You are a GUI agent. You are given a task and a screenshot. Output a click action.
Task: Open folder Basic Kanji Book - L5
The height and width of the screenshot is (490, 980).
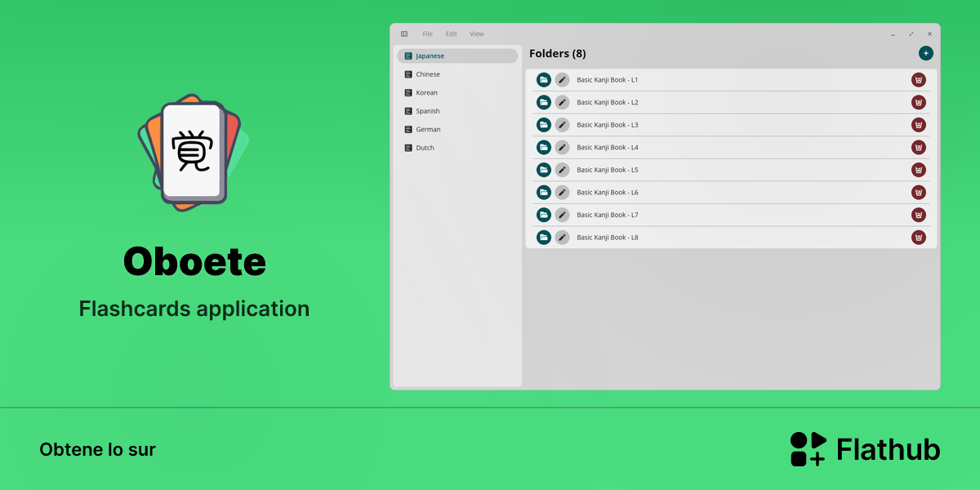coord(544,170)
